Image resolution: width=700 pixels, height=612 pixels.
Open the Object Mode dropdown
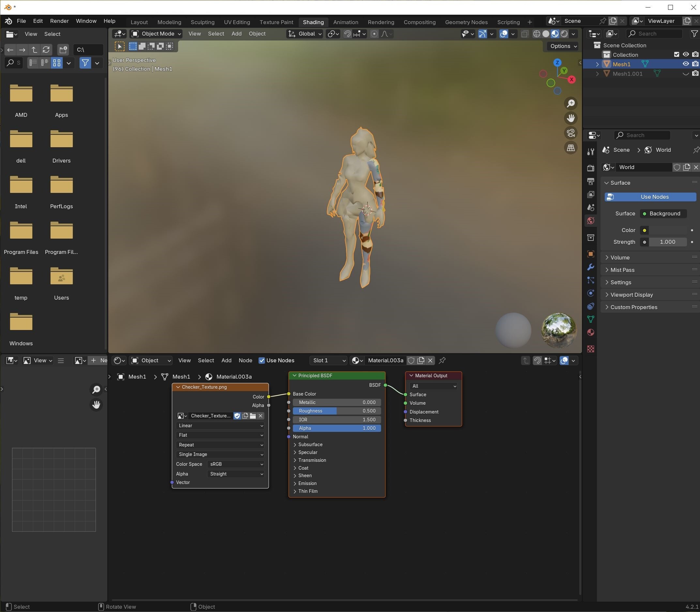point(156,34)
